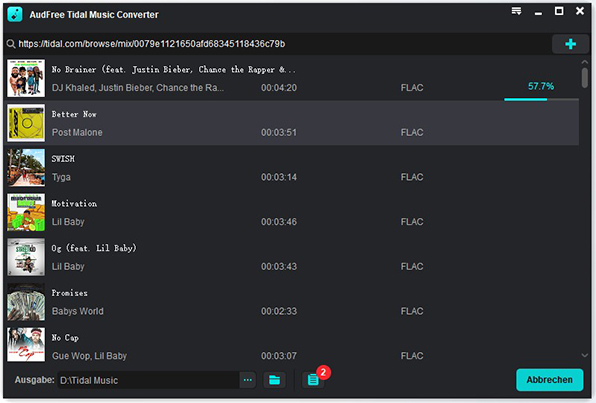Click the Ausgabe output path field
596x403 pixels.
coord(148,380)
